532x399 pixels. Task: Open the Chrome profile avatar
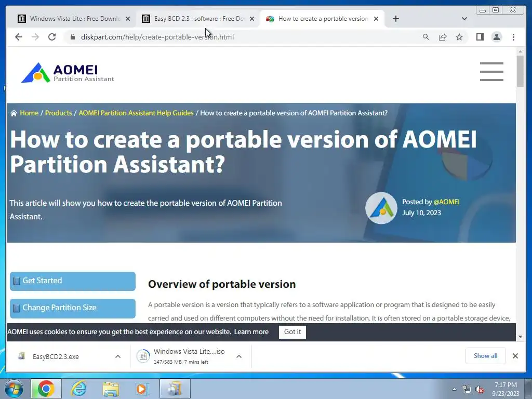point(496,37)
